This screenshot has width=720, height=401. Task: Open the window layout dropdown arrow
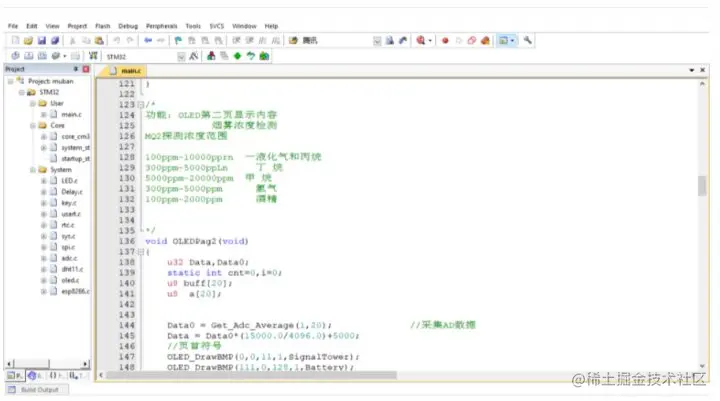click(512, 41)
